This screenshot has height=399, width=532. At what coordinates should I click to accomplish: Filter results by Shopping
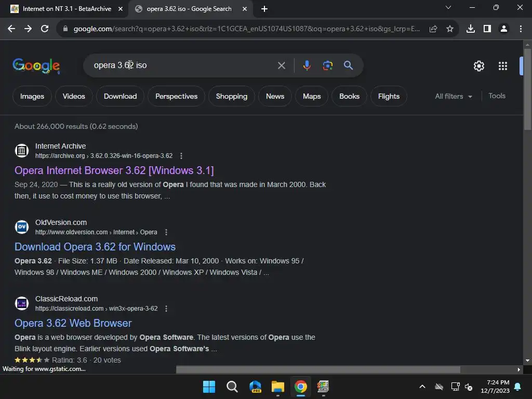[232, 96]
